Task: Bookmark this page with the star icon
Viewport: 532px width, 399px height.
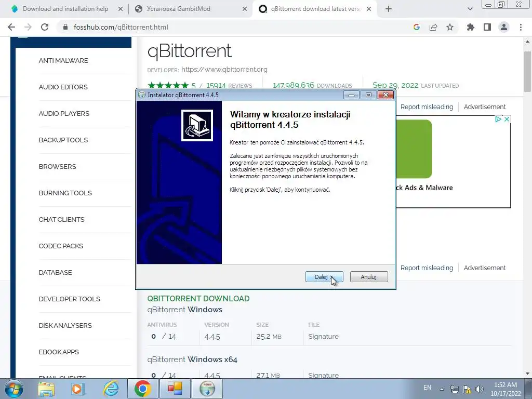Action: (450, 27)
